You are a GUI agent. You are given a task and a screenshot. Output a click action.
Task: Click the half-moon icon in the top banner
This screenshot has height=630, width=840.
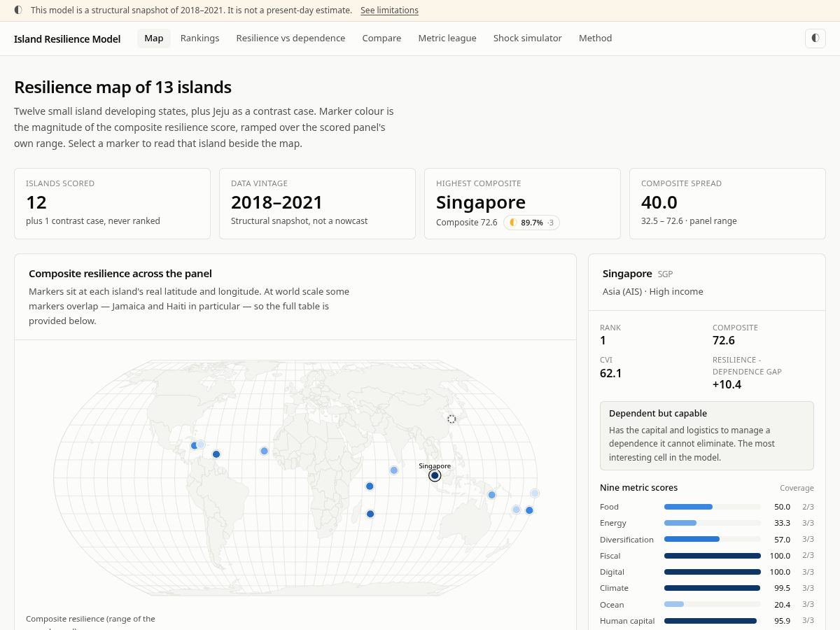tap(18, 10)
